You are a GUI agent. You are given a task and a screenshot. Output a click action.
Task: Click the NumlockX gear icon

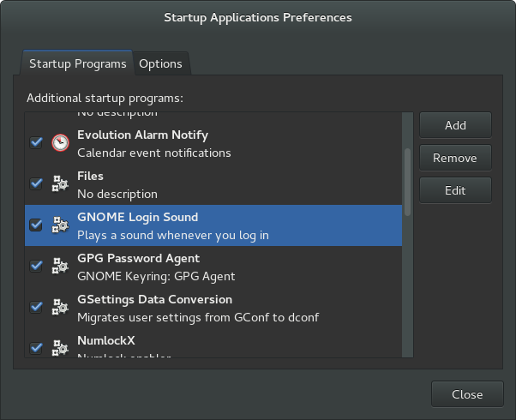click(60, 348)
